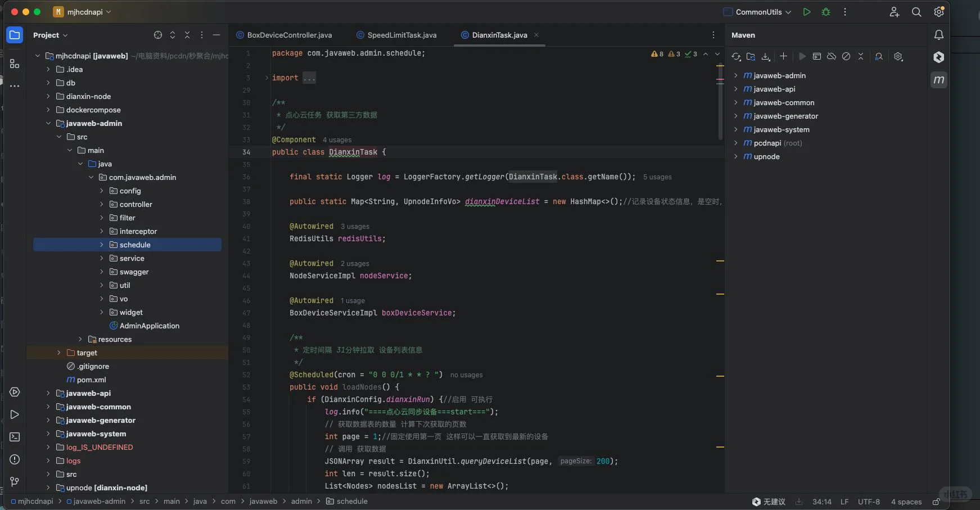Select the log_IS_UNDEFINED folder
Image resolution: width=980 pixels, height=510 pixels.
click(94, 447)
